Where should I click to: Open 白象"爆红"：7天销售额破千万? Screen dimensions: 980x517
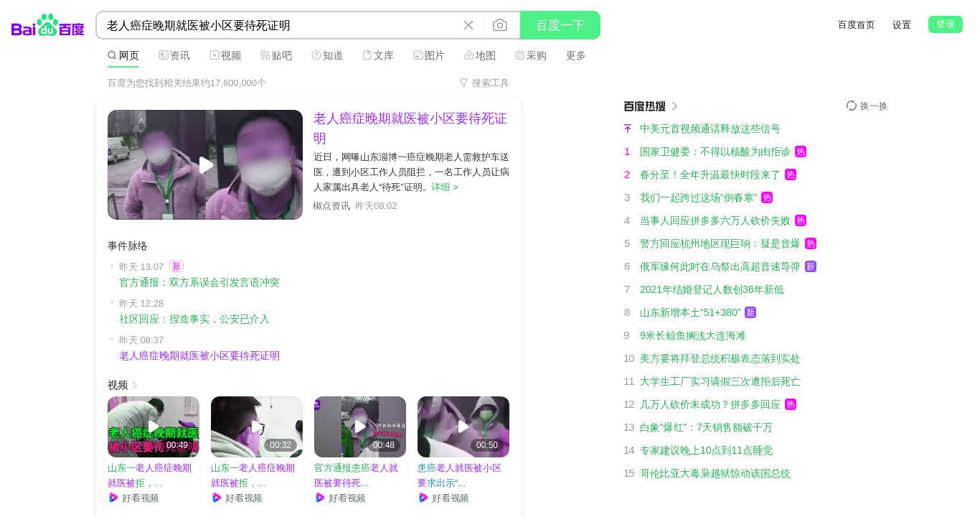tap(707, 427)
